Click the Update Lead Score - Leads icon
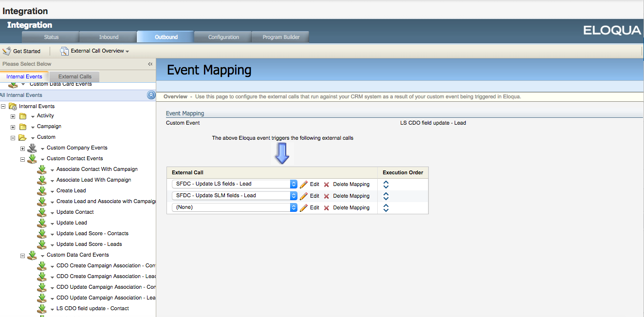This screenshot has width=644, height=317. [x=42, y=244]
